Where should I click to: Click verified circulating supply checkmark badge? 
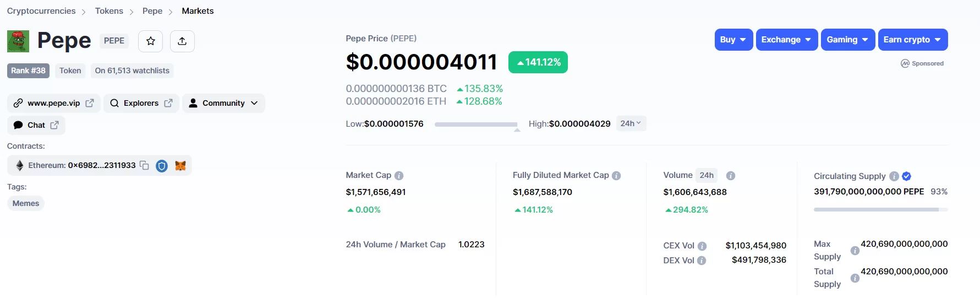coord(907,176)
